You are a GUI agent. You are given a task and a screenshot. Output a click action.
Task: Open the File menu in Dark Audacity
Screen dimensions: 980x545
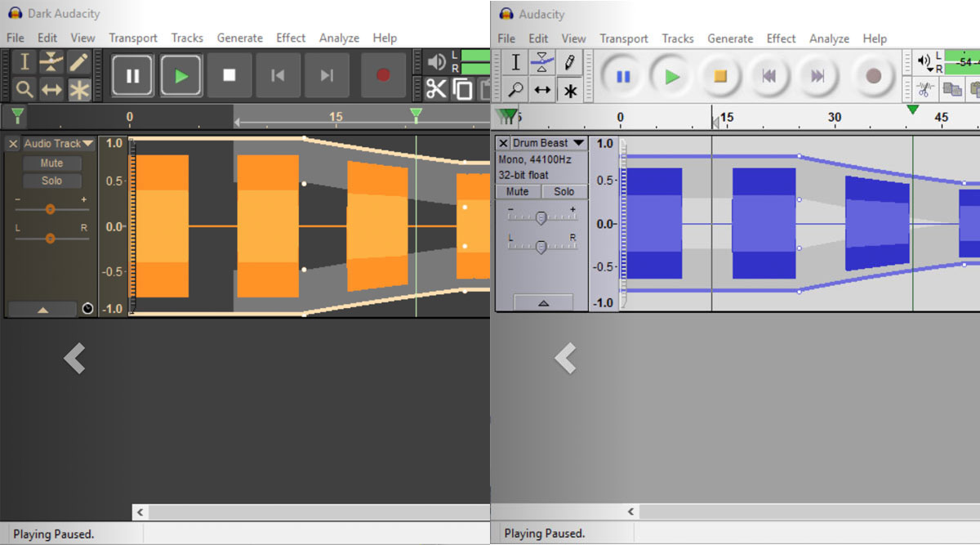click(x=16, y=38)
